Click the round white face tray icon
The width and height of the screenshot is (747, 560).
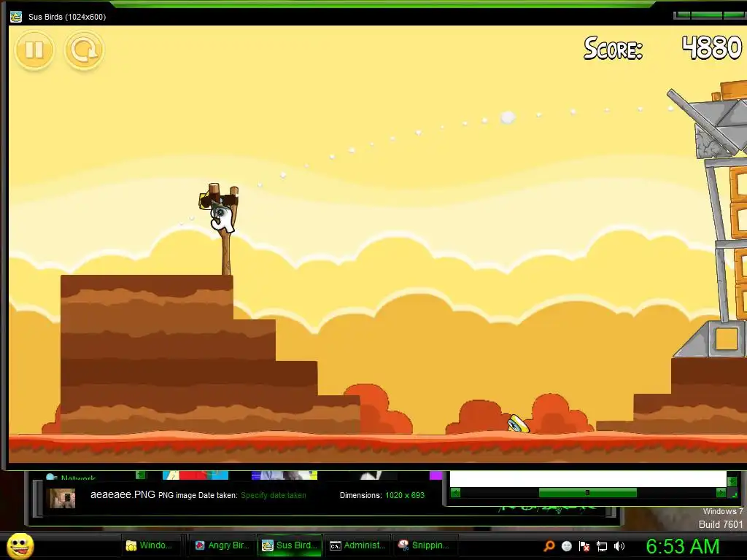click(x=566, y=546)
